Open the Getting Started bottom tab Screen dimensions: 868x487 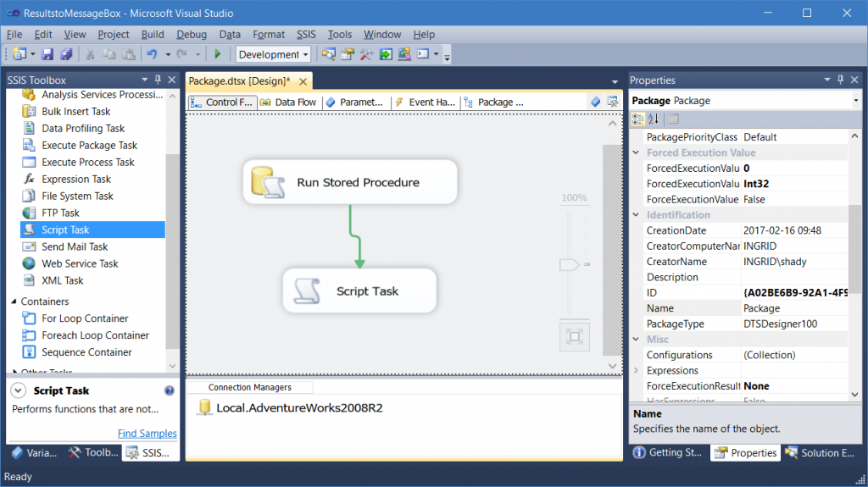tap(668, 452)
